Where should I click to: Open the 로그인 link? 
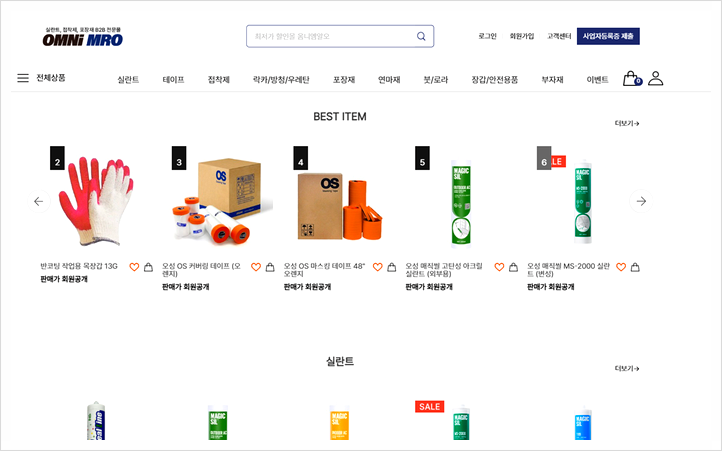click(487, 36)
